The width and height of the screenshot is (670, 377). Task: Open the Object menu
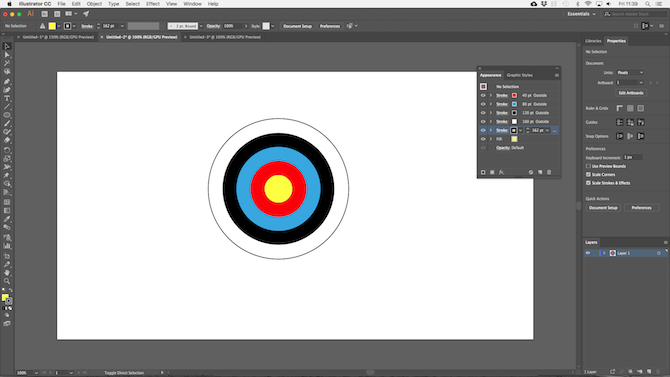pos(94,4)
